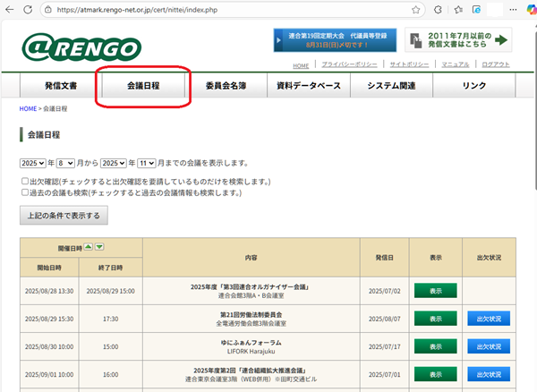
Task: Go back with the browser back arrow
Action: click(10, 10)
